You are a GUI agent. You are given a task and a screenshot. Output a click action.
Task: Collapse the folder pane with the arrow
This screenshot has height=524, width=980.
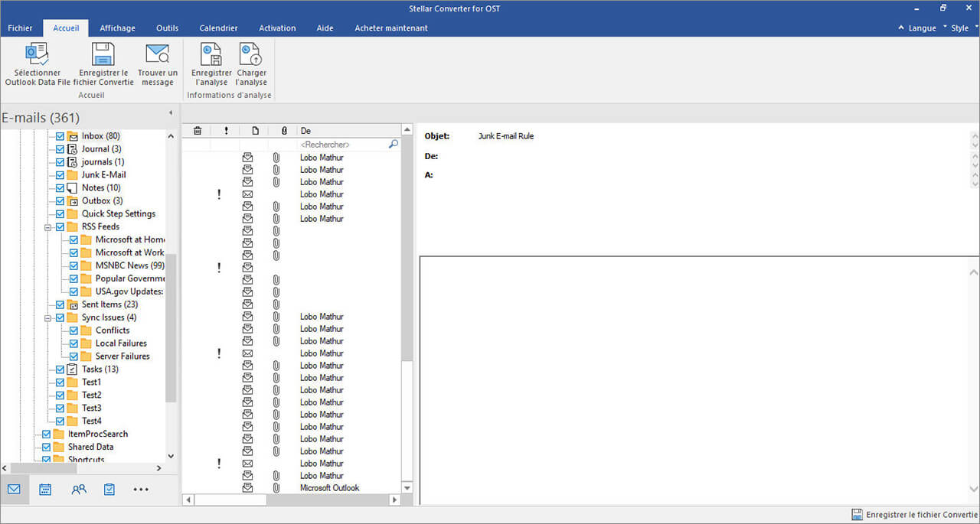click(x=170, y=113)
